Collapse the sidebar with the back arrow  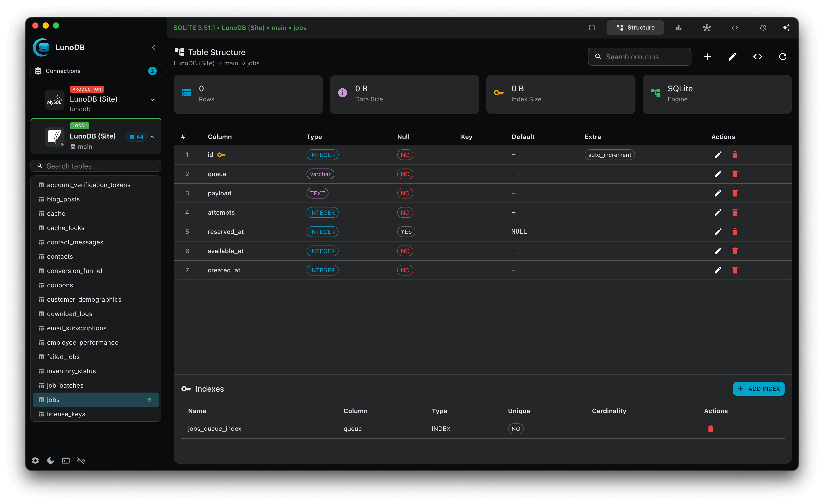coord(154,47)
